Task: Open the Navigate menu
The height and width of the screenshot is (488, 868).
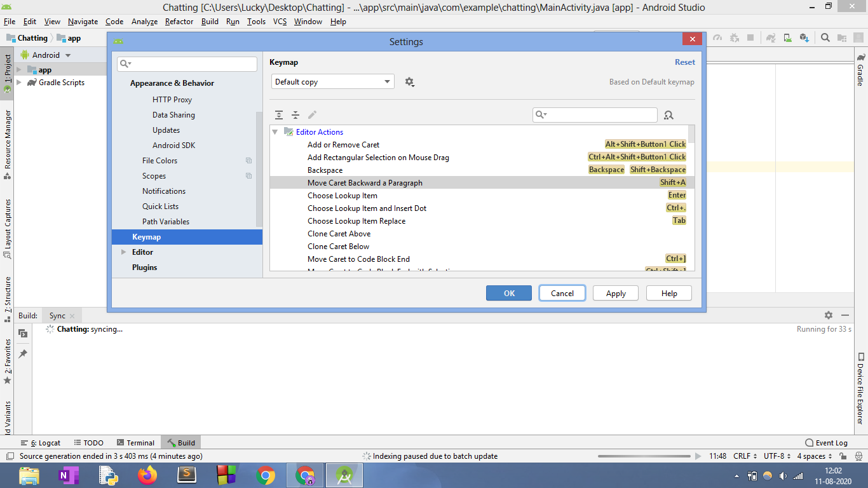Action: click(83, 22)
